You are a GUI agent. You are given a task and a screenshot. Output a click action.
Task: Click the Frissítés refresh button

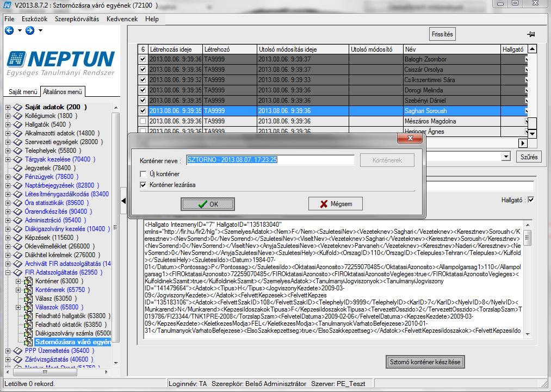(x=442, y=34)
